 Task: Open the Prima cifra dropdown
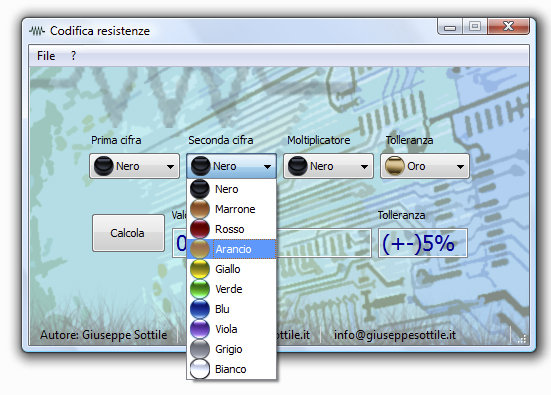point(135,166)
